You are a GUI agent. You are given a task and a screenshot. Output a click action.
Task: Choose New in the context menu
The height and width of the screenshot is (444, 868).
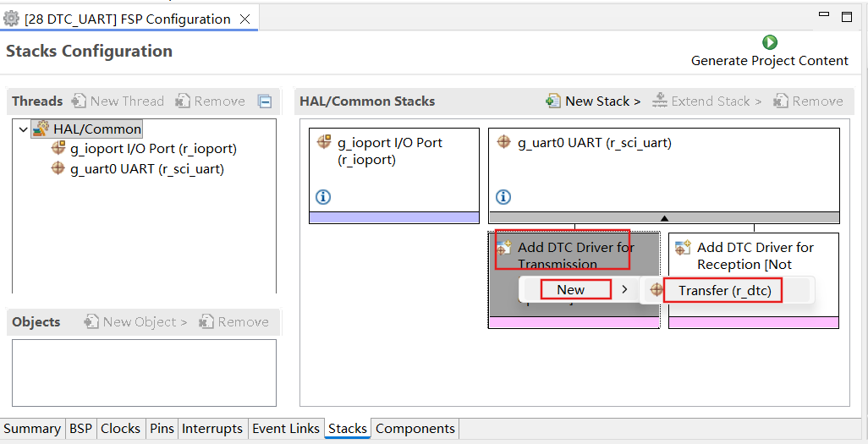571,289
